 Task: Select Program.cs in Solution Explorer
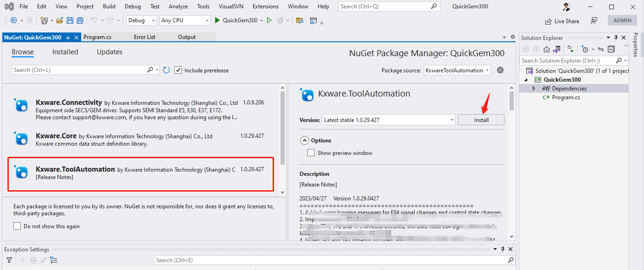tap(566, 97)
